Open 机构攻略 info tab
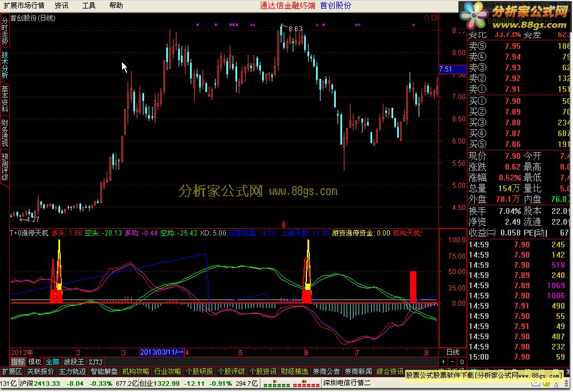573x392 pixels. (x=136, y=372)
